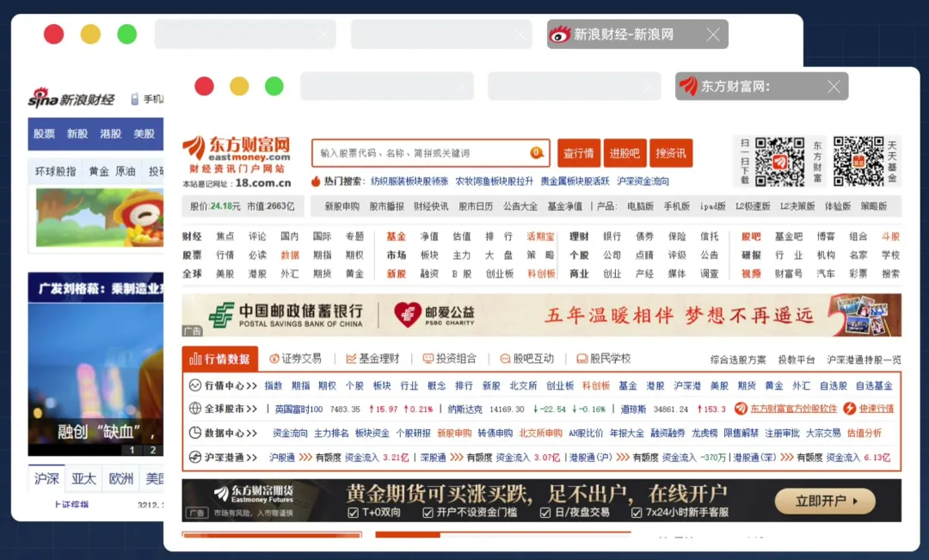This screenshot has height=560, width=929.
Task: Click the 查行情 button
Action: (579, 153)
